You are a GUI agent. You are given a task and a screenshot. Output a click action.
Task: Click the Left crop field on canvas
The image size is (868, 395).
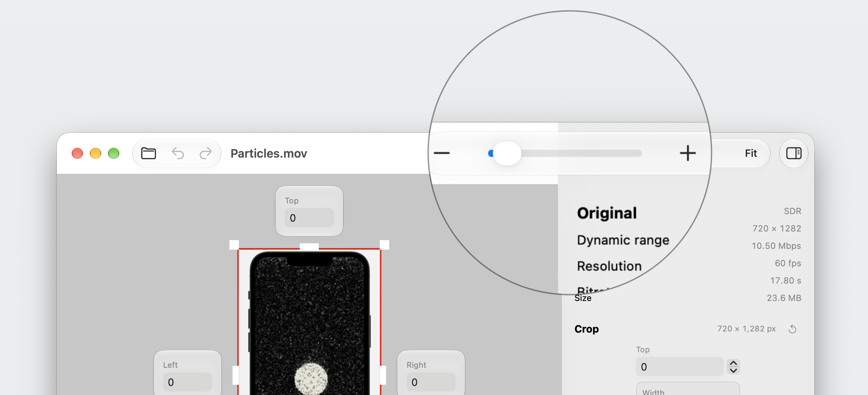[187, 382]
